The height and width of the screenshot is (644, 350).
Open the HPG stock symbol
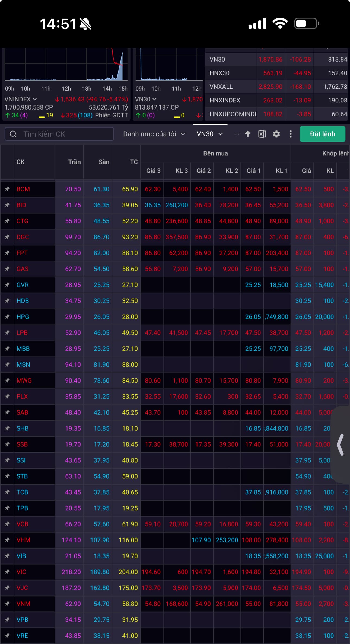pyautogui.click(x=23, y=317)
